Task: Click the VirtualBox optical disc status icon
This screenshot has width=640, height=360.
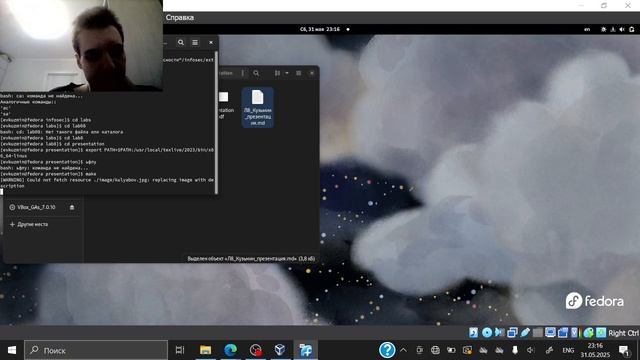Action: point(487,333)
